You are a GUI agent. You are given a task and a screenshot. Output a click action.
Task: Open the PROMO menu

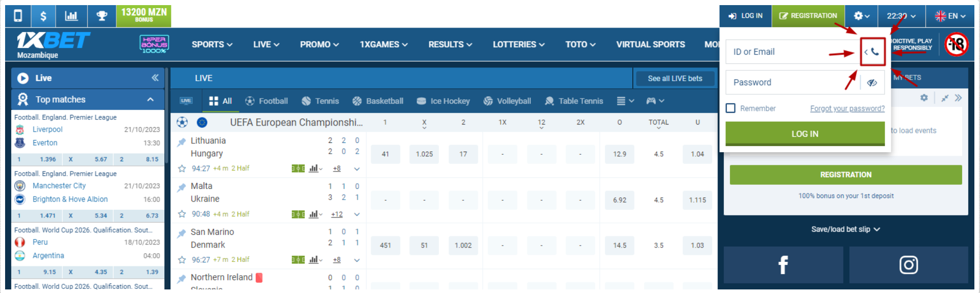pyautogui.click(x=320, y=44)
